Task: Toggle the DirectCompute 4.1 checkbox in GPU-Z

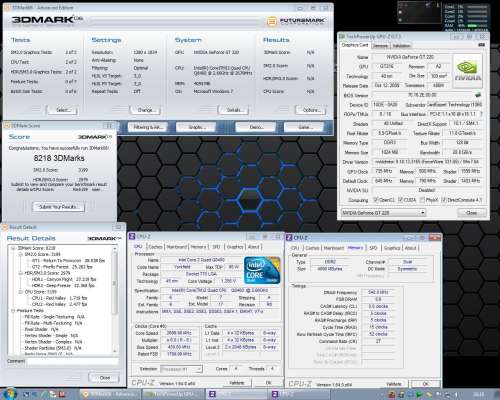Action: [444, 200]
